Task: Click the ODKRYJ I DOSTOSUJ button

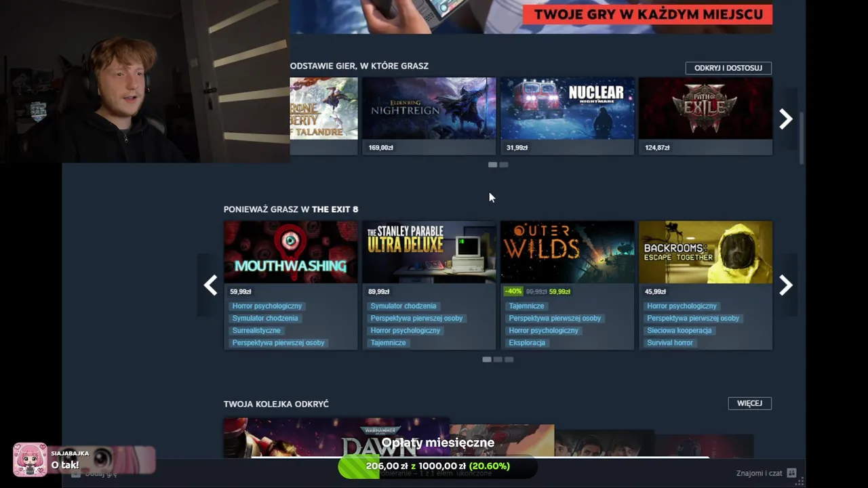Action: tap(728, 68)
